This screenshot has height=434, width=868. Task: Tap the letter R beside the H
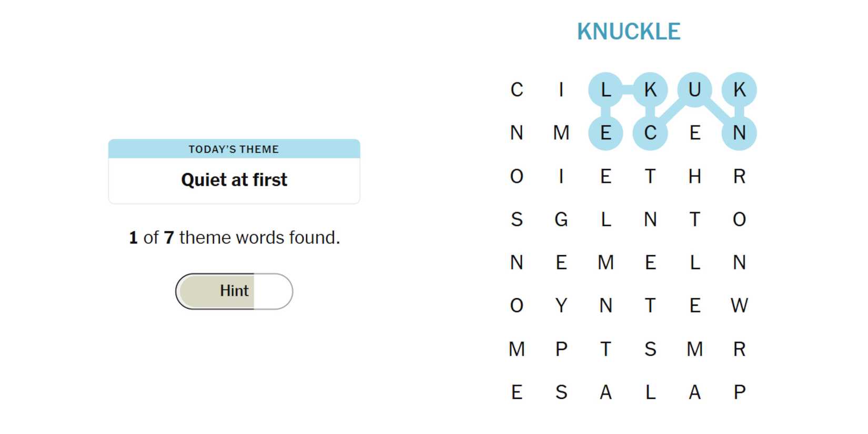pos(739,176)
